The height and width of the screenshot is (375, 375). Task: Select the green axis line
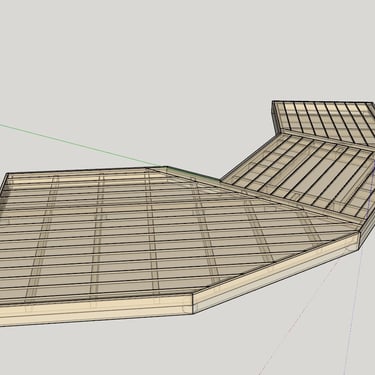point(80,145)
